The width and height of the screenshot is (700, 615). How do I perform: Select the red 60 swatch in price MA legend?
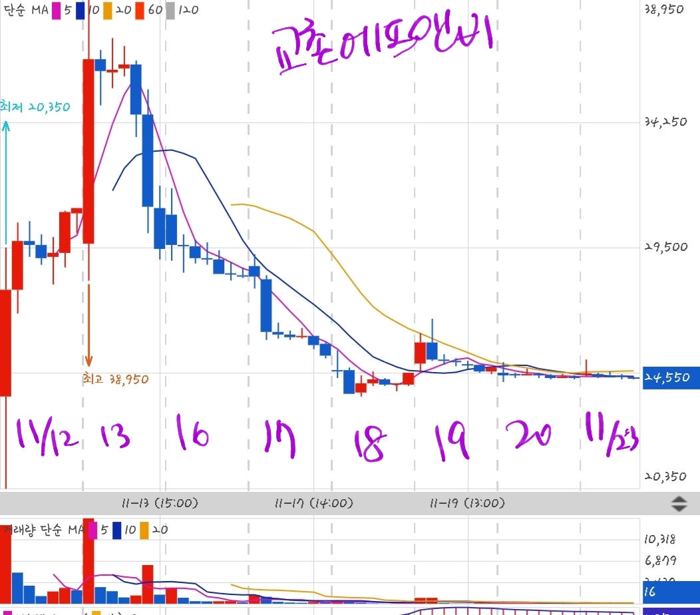point(140,10)
